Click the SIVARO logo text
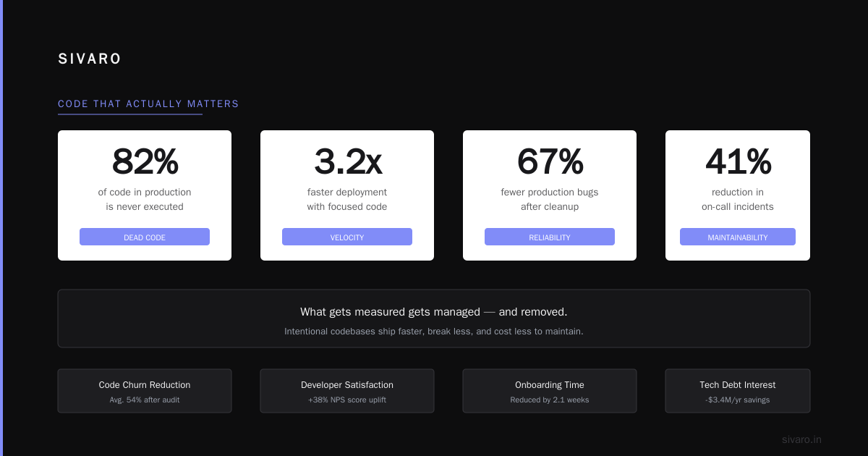This screenshot has height=456, width=868. 90,59
